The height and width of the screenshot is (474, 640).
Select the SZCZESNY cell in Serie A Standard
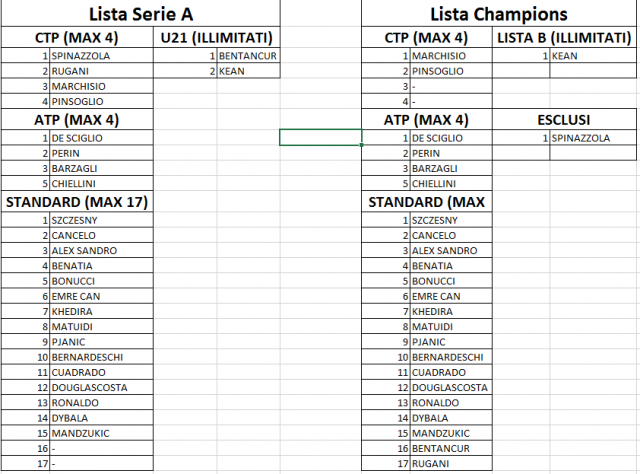(x=101, y=220)
